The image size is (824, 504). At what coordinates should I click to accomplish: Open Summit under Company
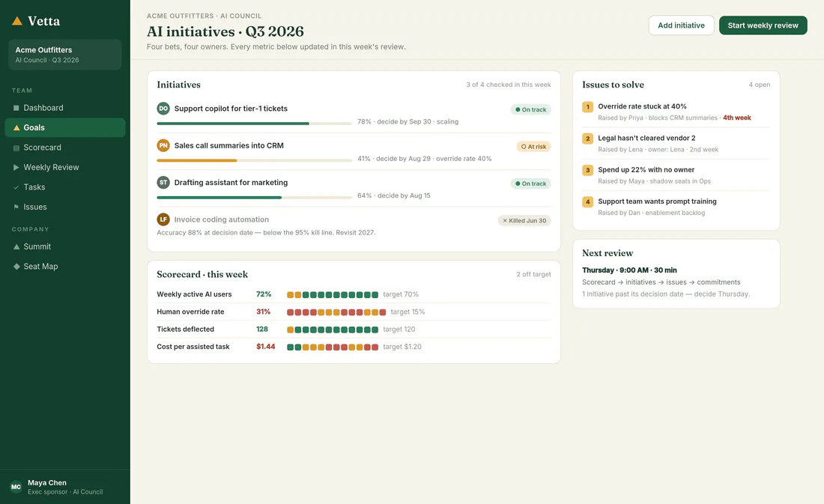click(65, 246)
